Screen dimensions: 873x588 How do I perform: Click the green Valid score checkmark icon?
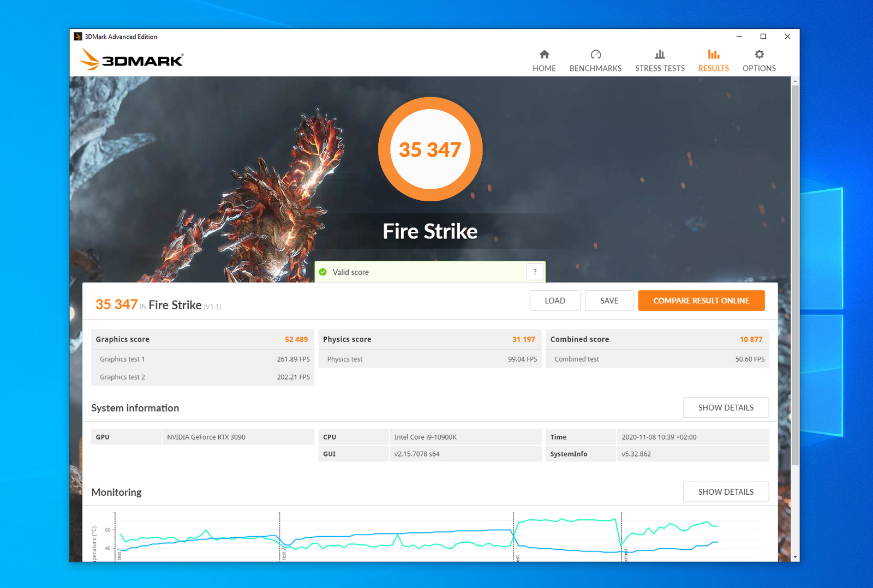click(323, 272)
